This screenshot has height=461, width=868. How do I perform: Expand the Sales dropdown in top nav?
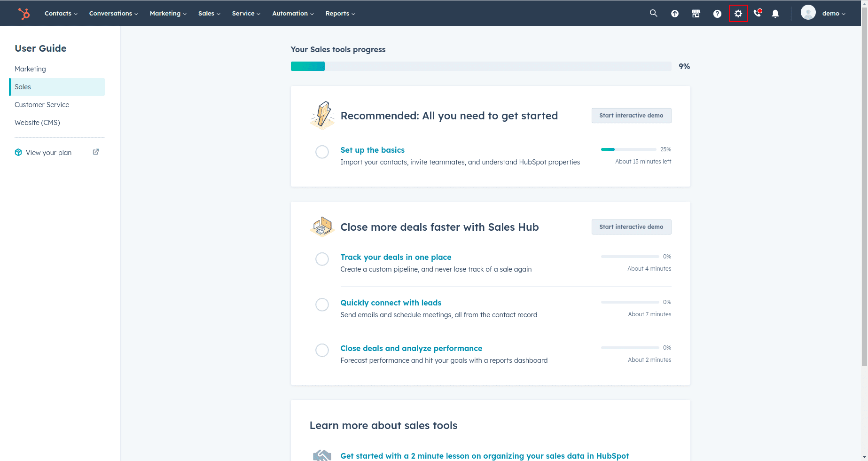pos(209,14)
